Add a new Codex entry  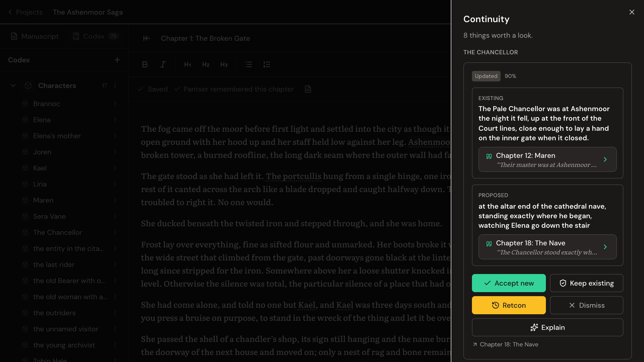tap(117, 60)
